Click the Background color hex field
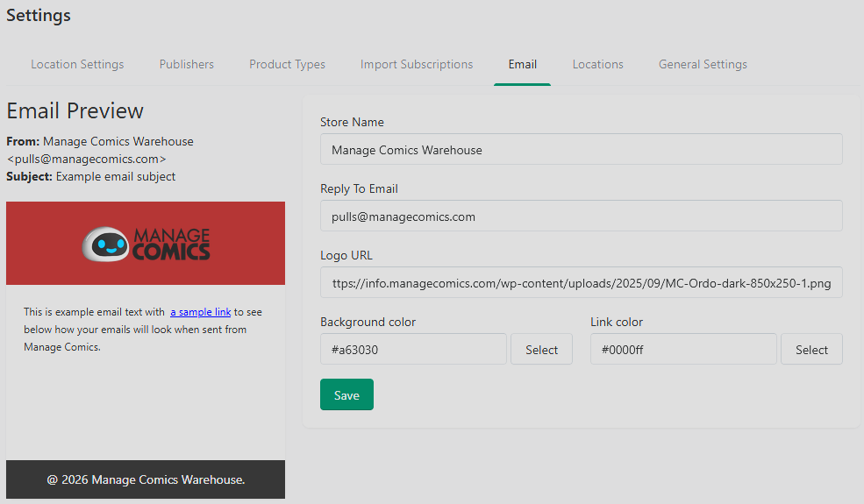 coord(413,349)
